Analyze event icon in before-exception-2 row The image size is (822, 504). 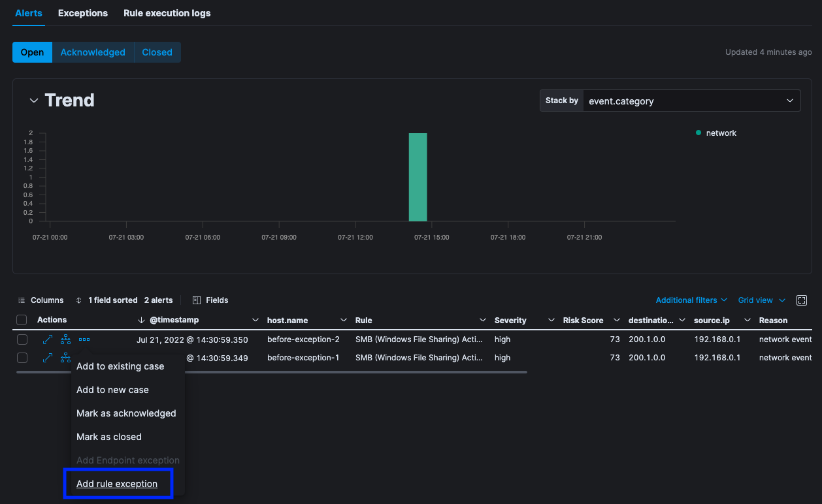(66, 339)
